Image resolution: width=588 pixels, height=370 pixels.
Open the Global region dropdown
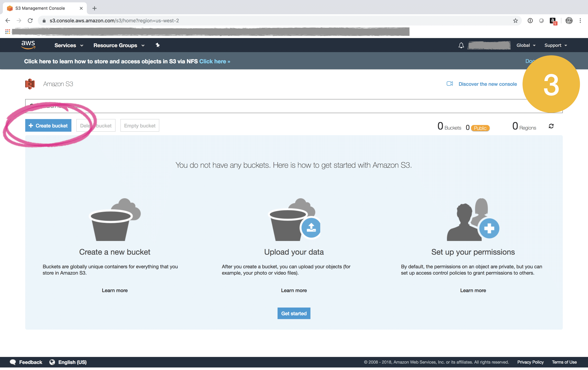pos(526,45)
